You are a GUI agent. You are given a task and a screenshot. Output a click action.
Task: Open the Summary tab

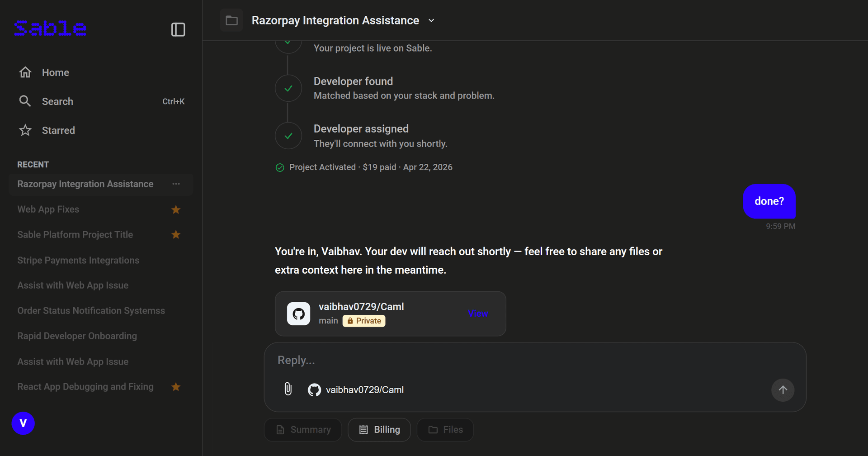click(x=303, y=430)
